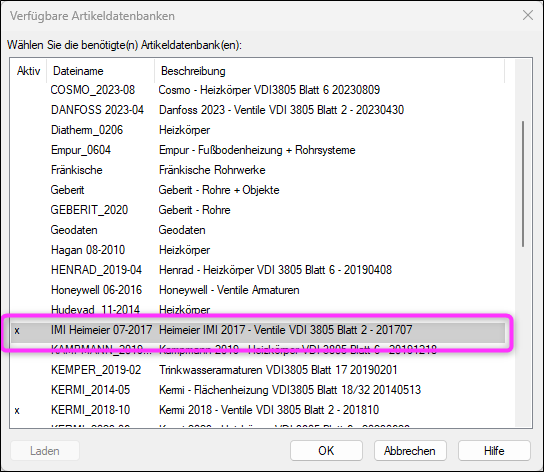Pick the Empur_0604 database

pyautogui.click(x=257, y=150)
